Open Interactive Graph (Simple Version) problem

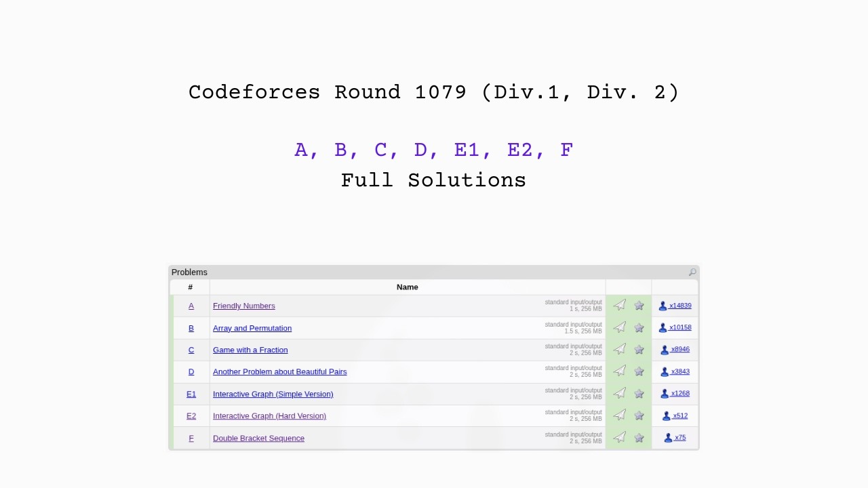pos(273,394)
